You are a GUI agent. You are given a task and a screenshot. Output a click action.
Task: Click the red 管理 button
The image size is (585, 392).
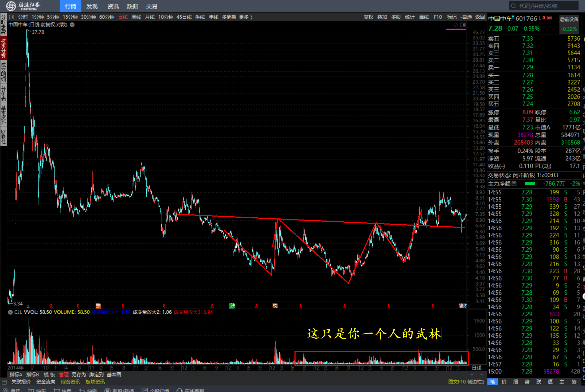[64, 374]
